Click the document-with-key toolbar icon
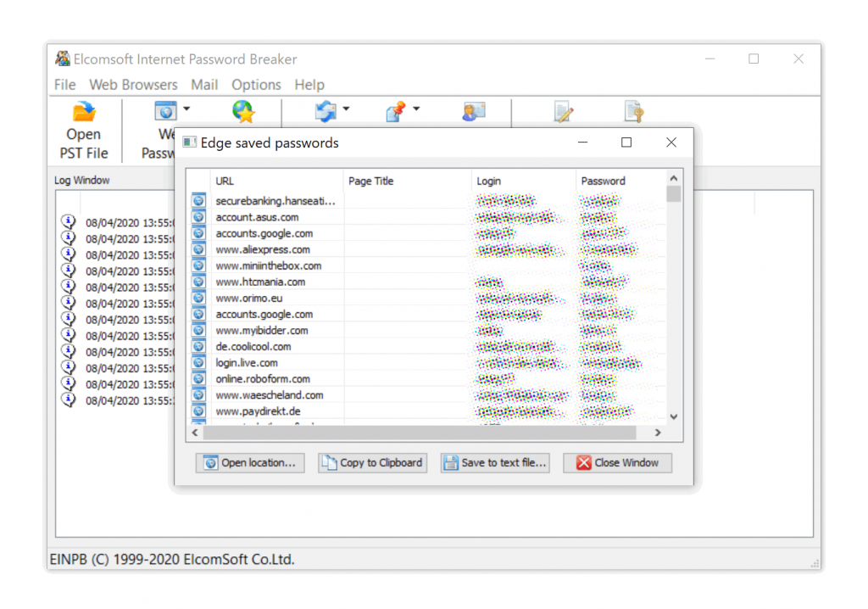Image resolution: width=868 pixels, height=609 pixels. (633, 111)
